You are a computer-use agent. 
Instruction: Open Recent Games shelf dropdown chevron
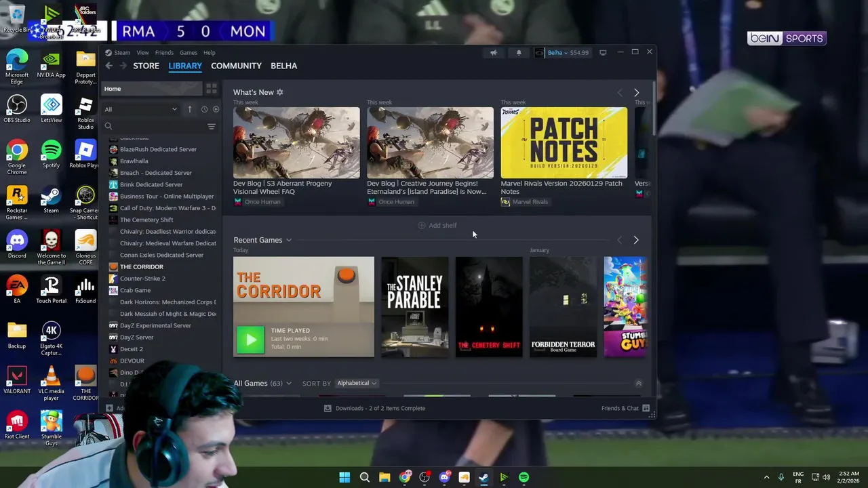[x=289, y=240]
